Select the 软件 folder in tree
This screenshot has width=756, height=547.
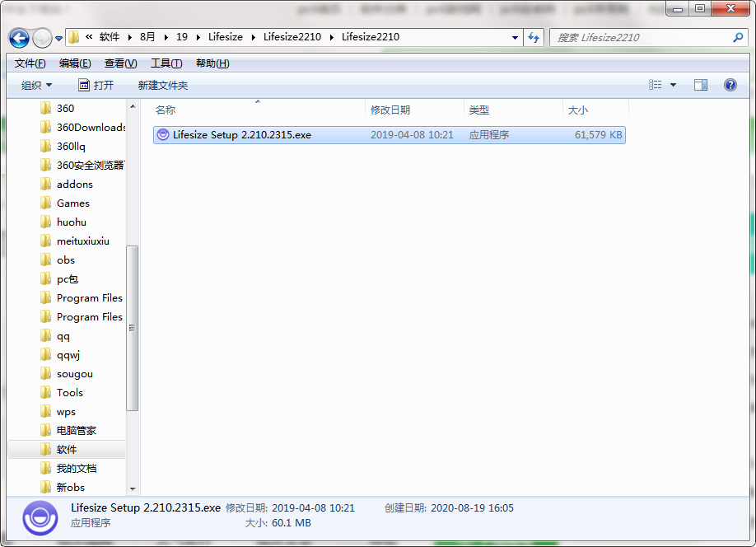67,450
